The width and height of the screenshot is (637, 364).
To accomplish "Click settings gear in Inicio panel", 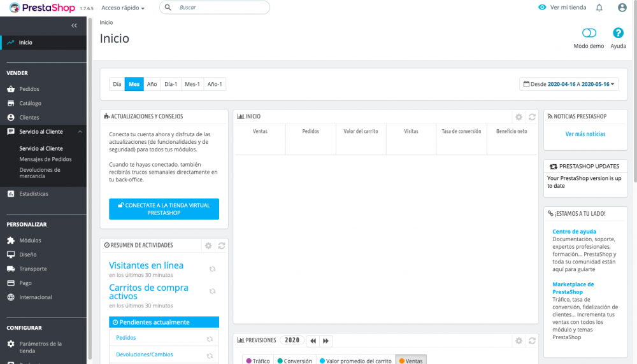I will click(x=519, y=117).
